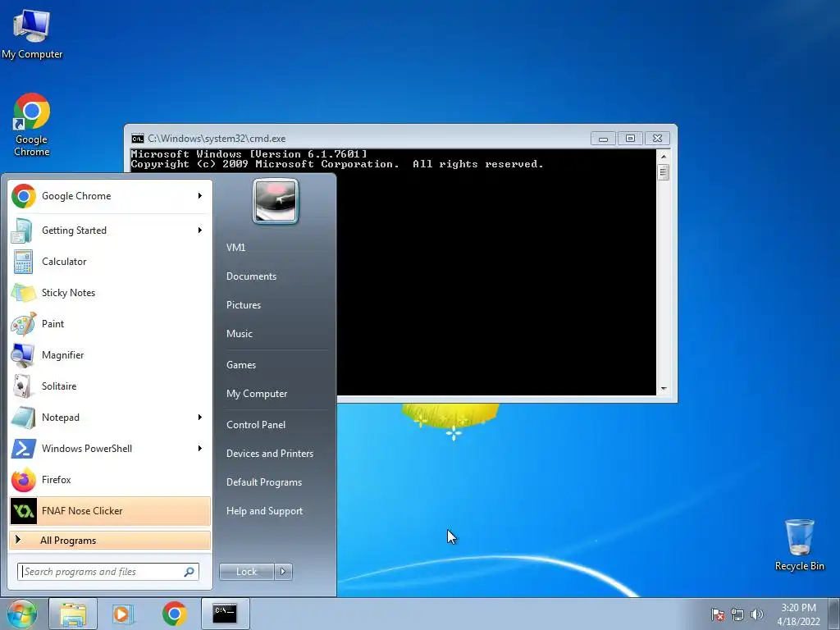Screen dimensions: 840x630
Task: Click the Windows Start orb
Action: click(21, 614)
